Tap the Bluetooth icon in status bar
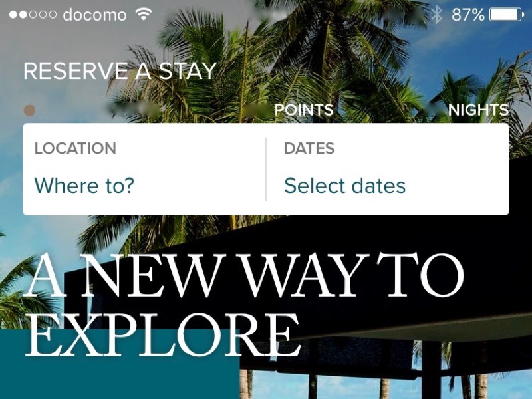532x399 pixels. click(x=437, y=15)
